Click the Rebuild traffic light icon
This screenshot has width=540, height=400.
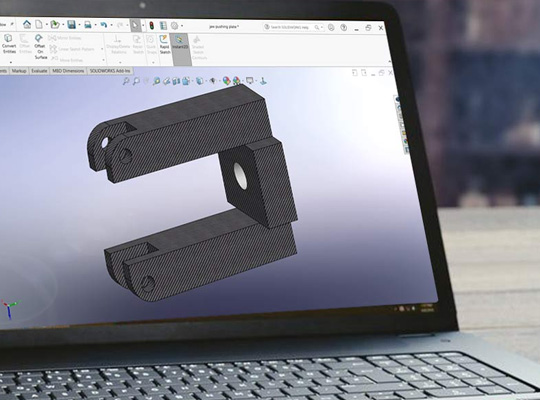pos(152,25)
